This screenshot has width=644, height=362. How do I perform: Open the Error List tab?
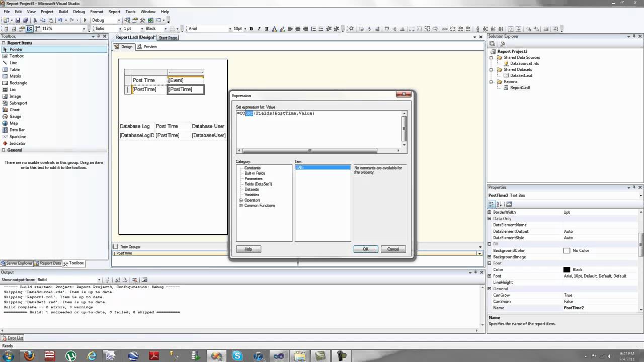13,338
